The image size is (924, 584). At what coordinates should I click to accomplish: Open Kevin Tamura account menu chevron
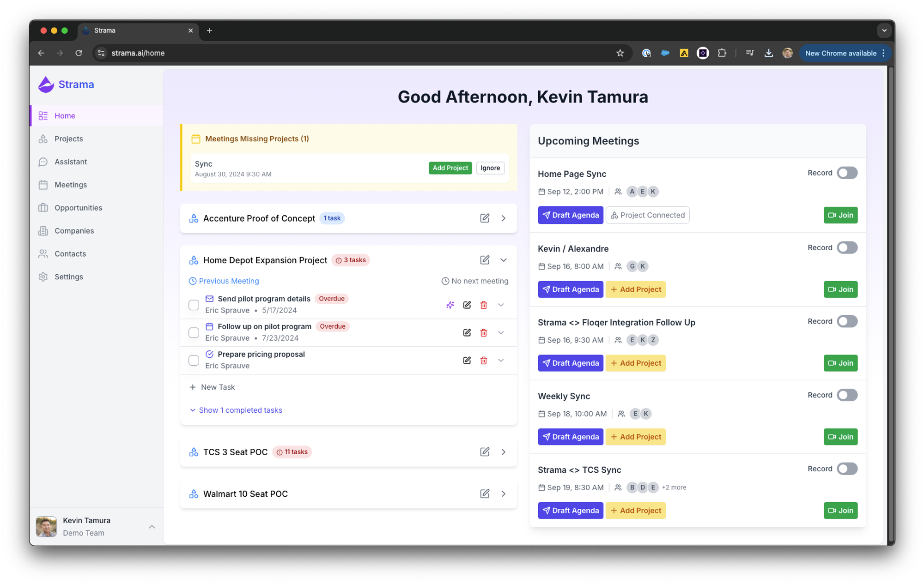point(152,527)
